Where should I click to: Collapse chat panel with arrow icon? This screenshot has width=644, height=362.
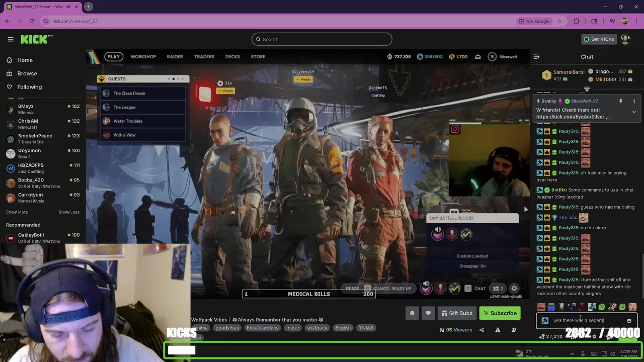tap(536, 57)
